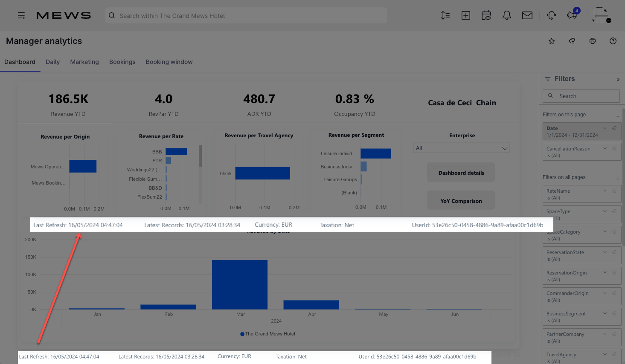Switch to the Booking window tab
The height and width of the screenshot is (364, 625).
click(169, 62)
